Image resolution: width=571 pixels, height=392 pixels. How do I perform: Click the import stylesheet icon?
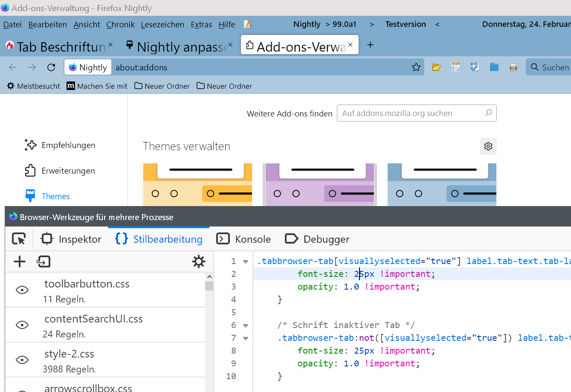coord(43,261)
